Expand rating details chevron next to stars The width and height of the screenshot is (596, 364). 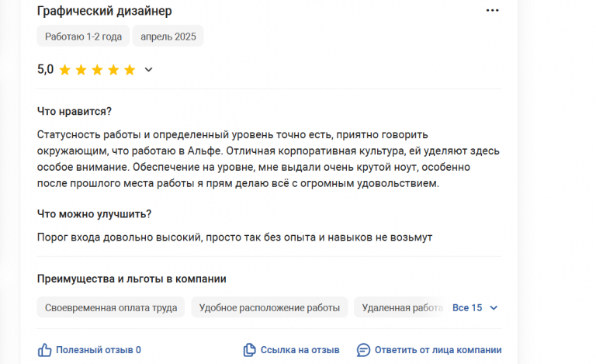click(149, 70)
